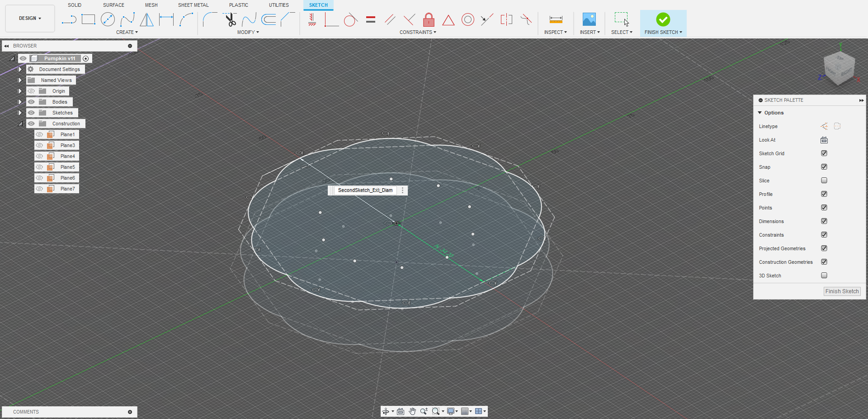868x419 pixels.
Task: Select the Line tool in Create
Action: coord(69,19)
